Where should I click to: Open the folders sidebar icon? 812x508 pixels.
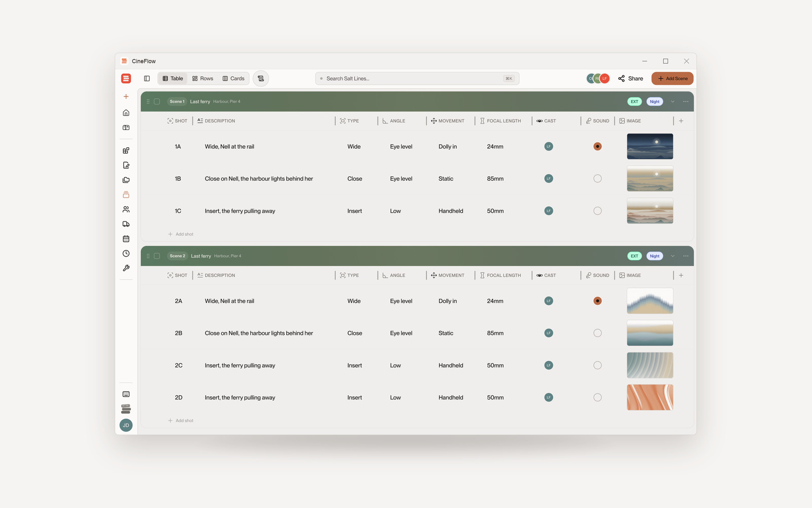coord(126,180)
